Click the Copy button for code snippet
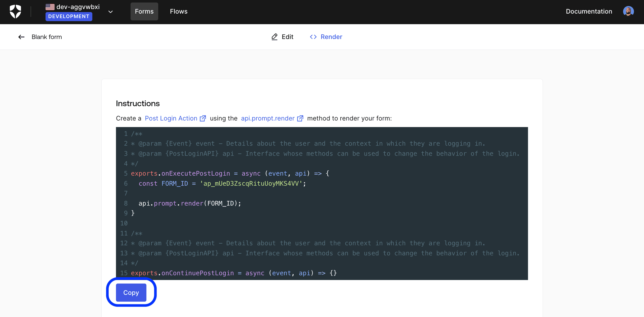Image resolution: width=644 pixels, height=317 pixels. 131,292
